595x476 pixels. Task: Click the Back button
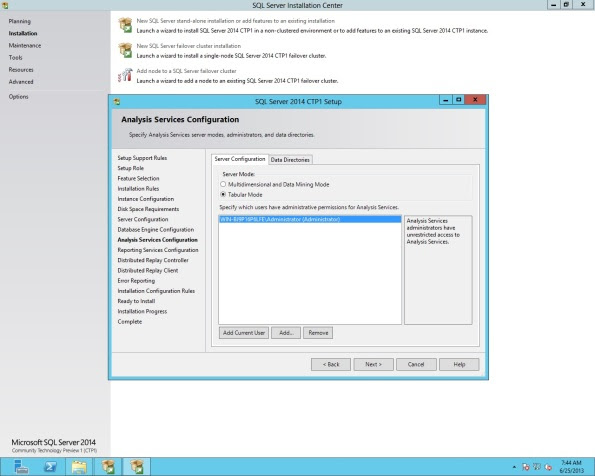[331, 364]
